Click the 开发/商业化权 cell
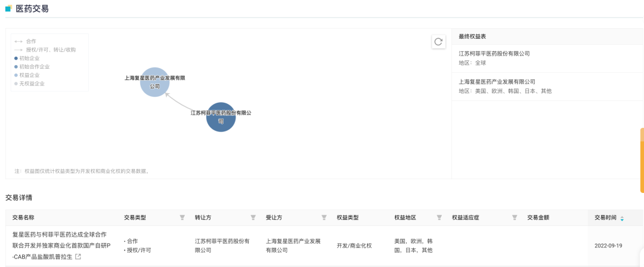Screen dimensions: 644x267 click(x=354, y=245)
